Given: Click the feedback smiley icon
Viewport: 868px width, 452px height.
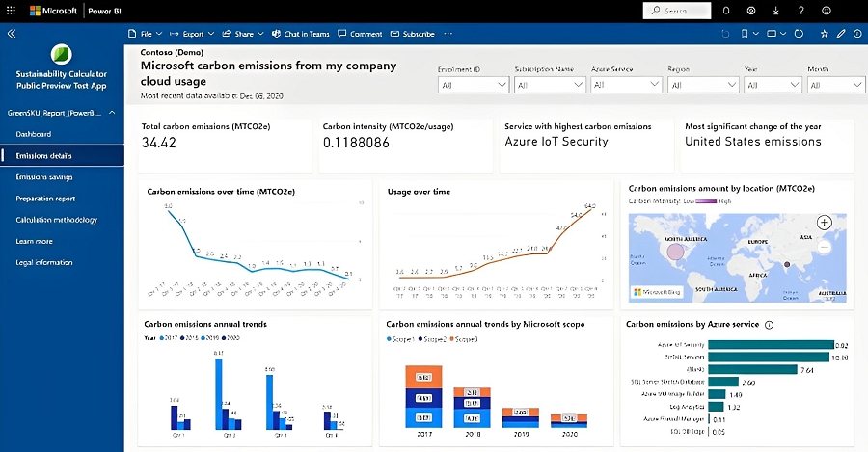Looking at the screenshot, I should [x=827, y=11].
